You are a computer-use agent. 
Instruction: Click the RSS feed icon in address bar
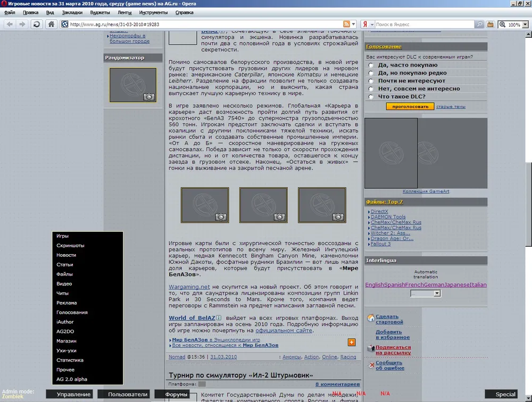347,24
